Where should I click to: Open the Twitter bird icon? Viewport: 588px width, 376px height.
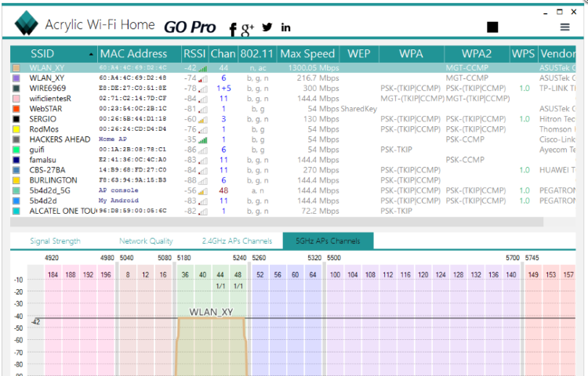[267, 27]
